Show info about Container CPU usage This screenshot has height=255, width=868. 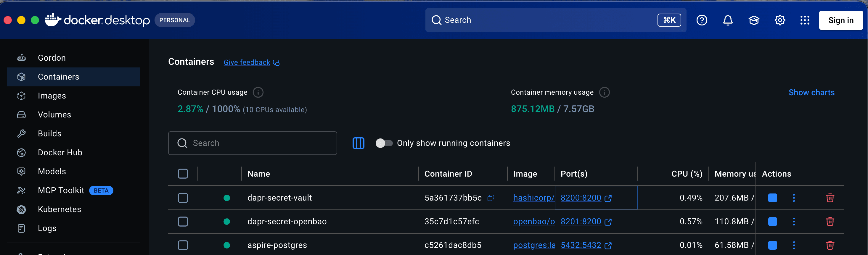[x=258, y=92]
